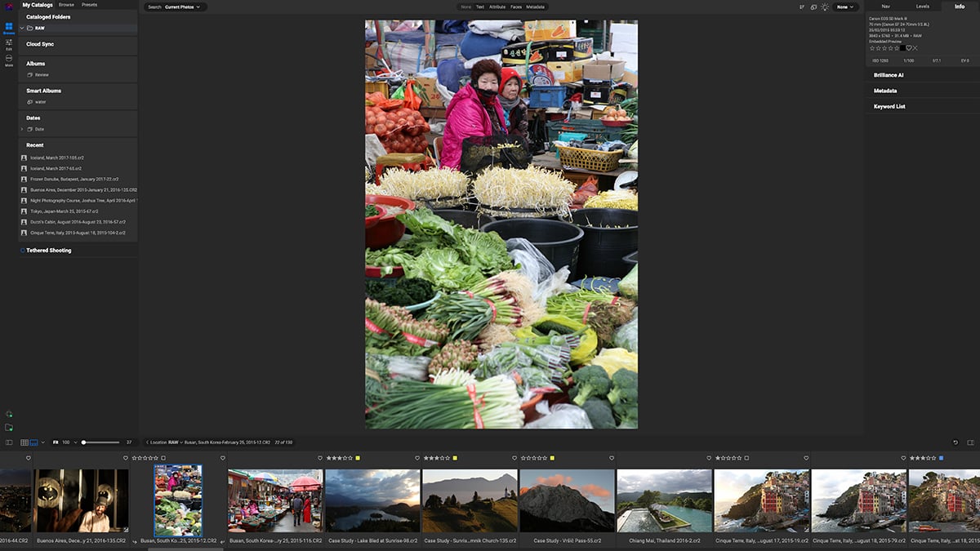Favorite the photo with the heart icon

pos(909,48)
